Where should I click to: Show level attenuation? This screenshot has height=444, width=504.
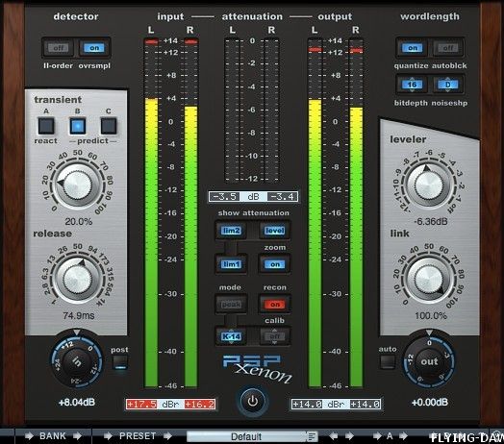point(275,231)
